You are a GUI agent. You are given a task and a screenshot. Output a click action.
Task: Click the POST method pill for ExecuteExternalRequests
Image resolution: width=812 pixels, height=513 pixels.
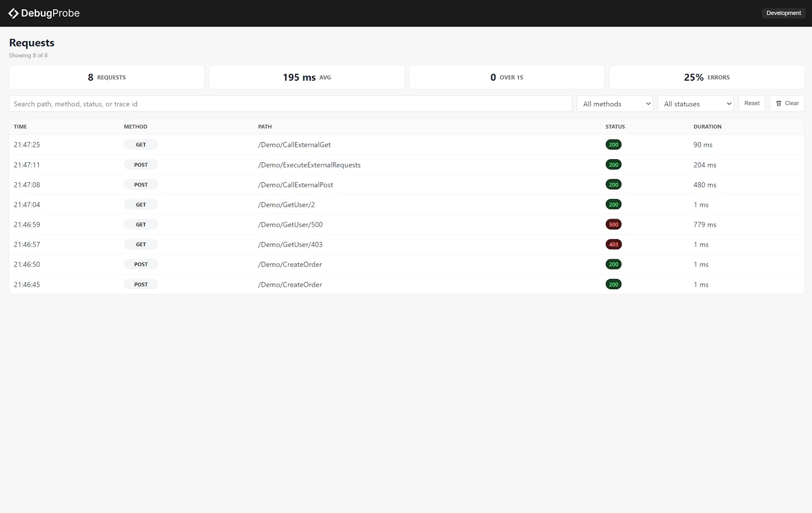[141, 165]
